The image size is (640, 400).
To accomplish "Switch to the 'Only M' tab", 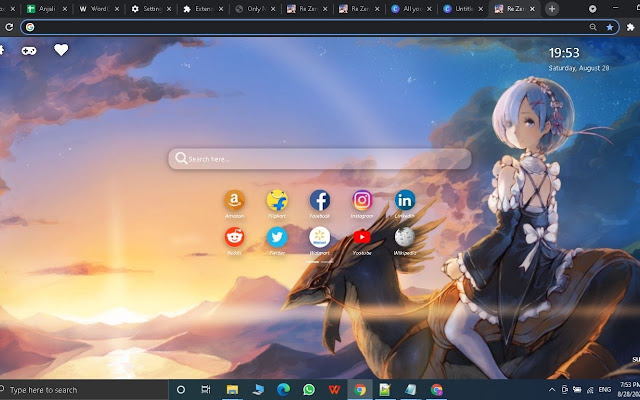I will [x=254, y=9].
